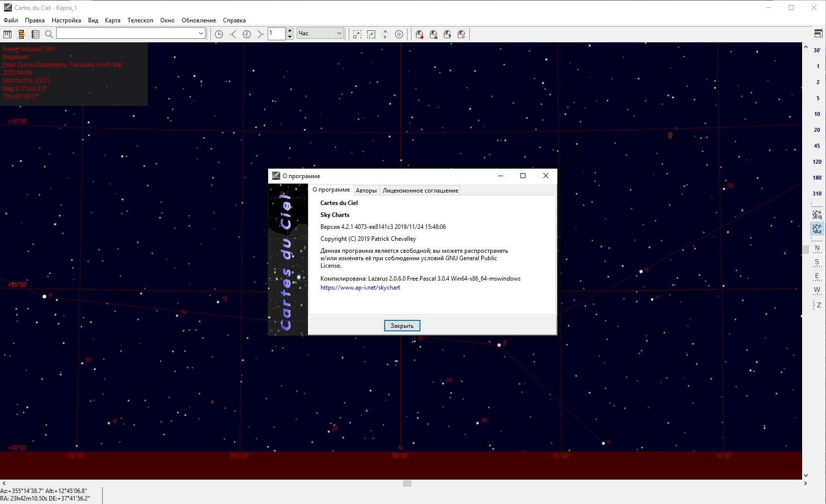Open the ap-i.net/skychart link
Image resolution: width=826 pixels, height=504 pixels.
(x=360, y=288)
